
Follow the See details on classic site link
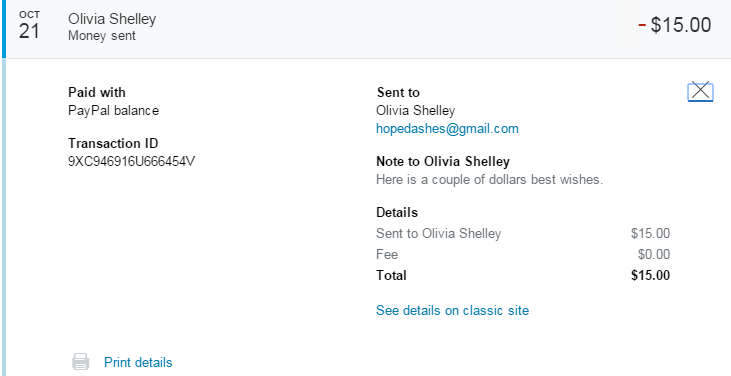tap(452, 310)
